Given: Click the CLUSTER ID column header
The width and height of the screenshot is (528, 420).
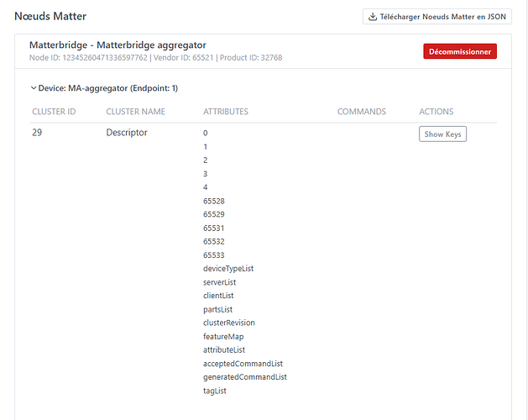Looking at the screenshot, I should pos(54,112).
